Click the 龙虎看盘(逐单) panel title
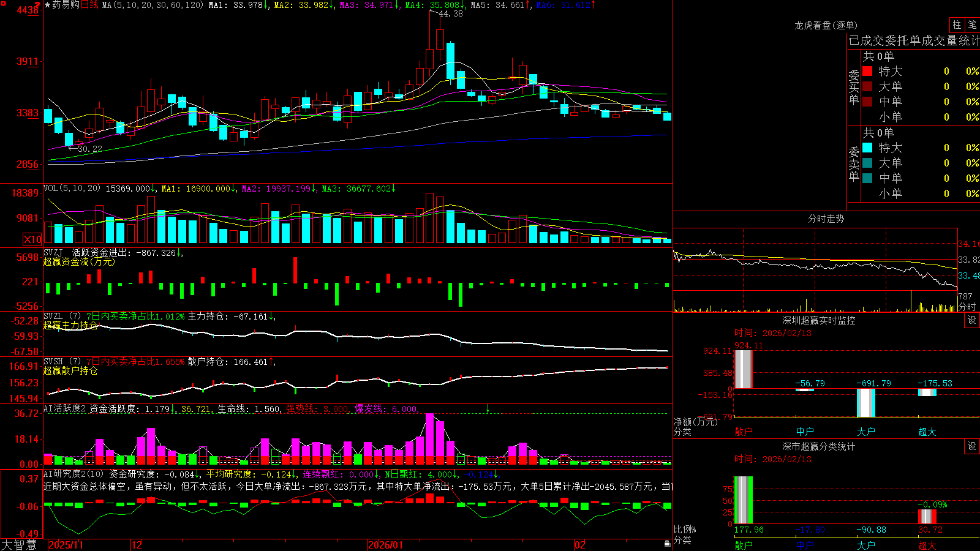 click(x=826, y=25)
